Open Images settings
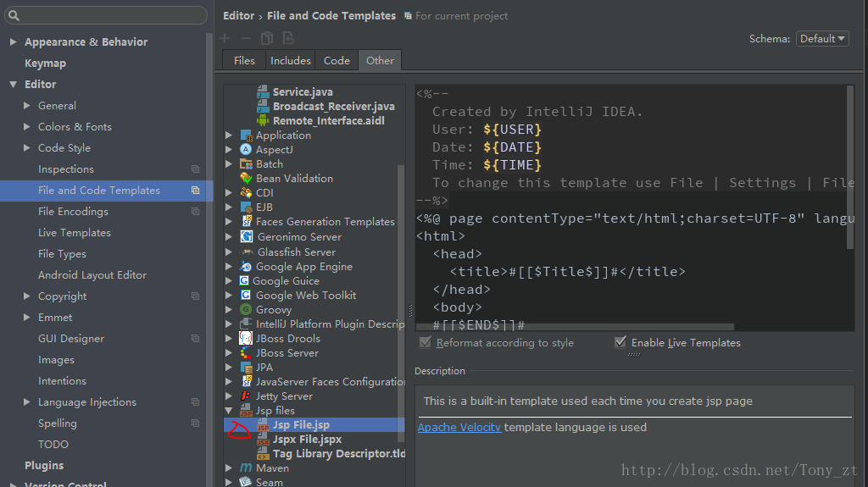Image resolution: width=868 pixels, height=487 pixels. [x=56, y=360]
